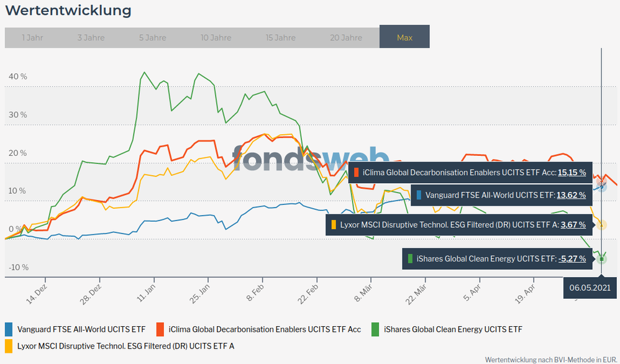This screenshot has width=620, height=364.
Task: Click the blue Vanguard data point marker
Action: (x=601, y=186)
